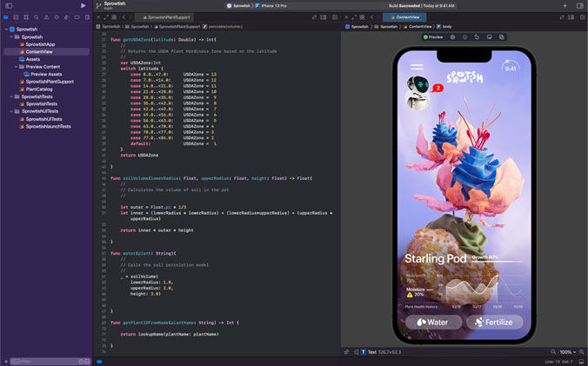This screenshot has width=588, height=366.
Task: Duplicate the preview in the canvas
Action: (501, 37)
